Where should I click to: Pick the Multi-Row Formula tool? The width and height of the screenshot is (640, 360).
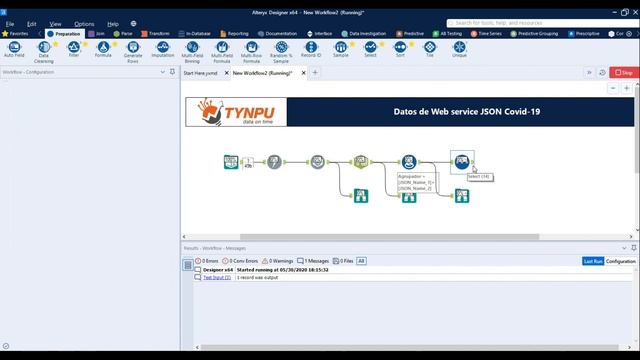251,52
